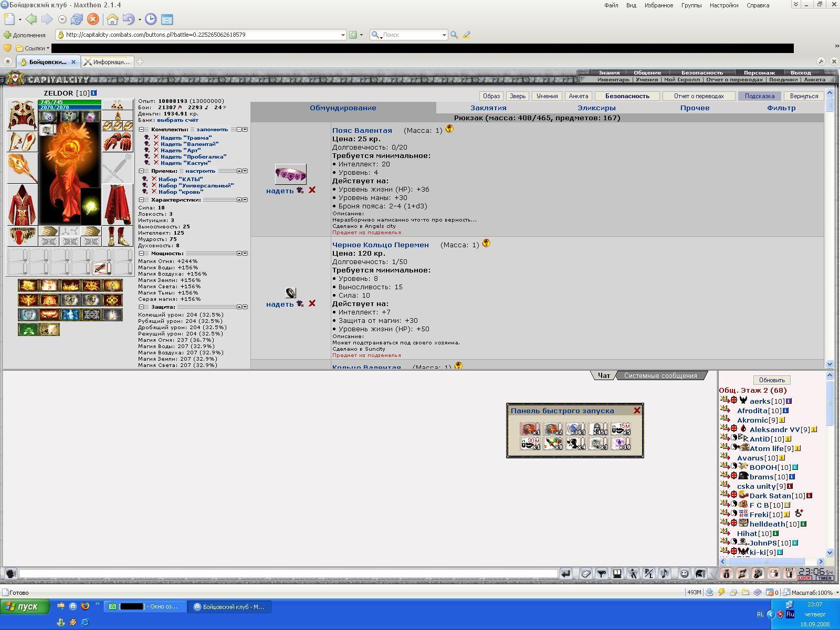Open player Dark Satan in list

click(770, 496)
